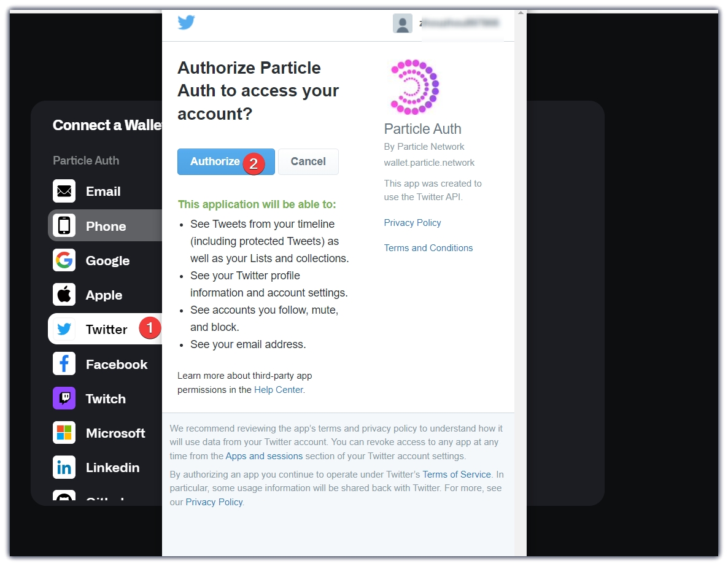Select the Phone login icon

[64, 226]
